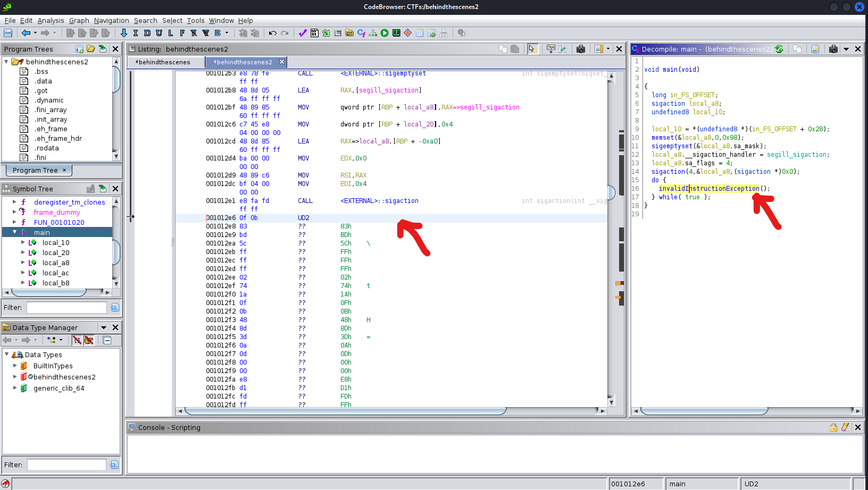The height and width of the screenshot is (490, 868).
Task: Open the Data Type Manager menu dropdown arrow
Action: coord(104,327)
